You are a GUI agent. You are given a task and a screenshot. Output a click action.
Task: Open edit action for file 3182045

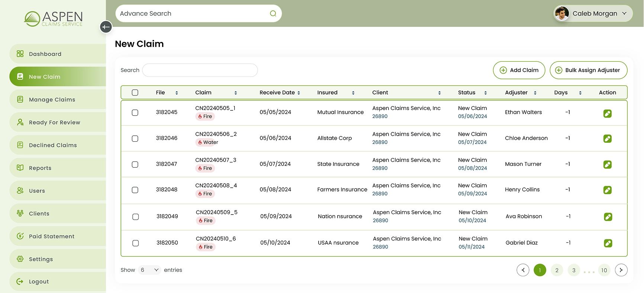click(x=607, y=113)
